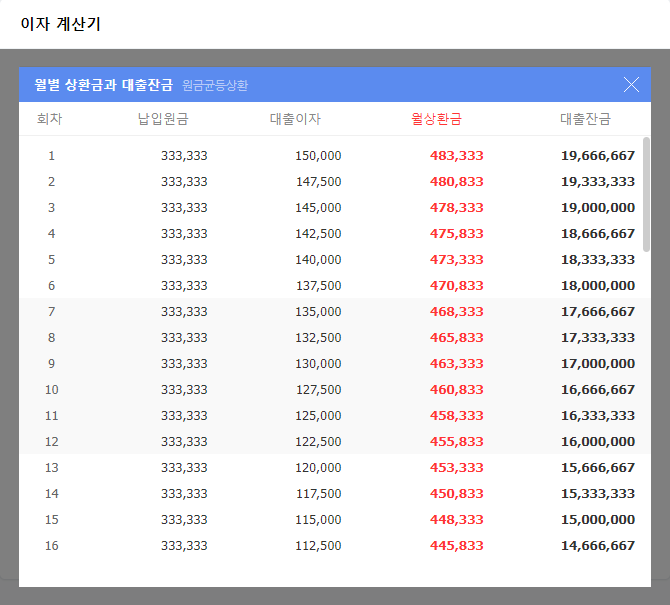
Task: Click loan balance 14,666,667
Action: tap(598, 546)
